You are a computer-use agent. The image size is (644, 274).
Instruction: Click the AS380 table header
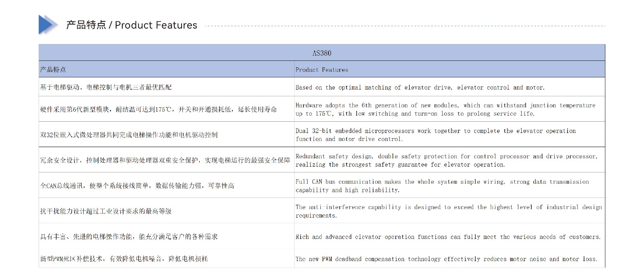(x=322, y=53)
